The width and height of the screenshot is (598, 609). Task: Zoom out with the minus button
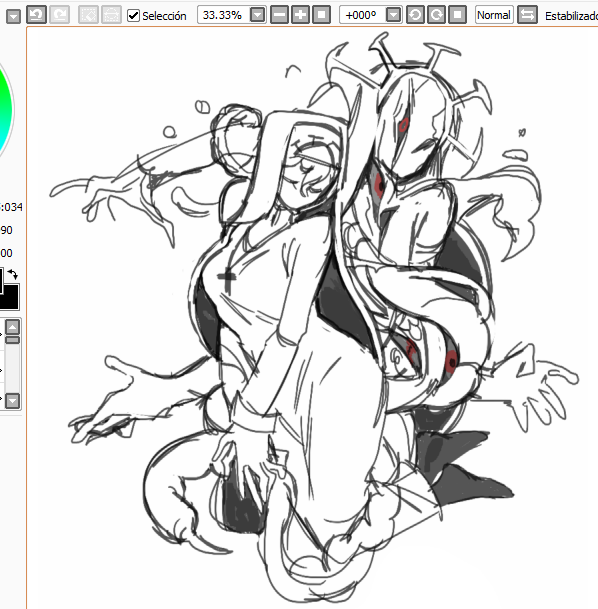pos(279,15)
